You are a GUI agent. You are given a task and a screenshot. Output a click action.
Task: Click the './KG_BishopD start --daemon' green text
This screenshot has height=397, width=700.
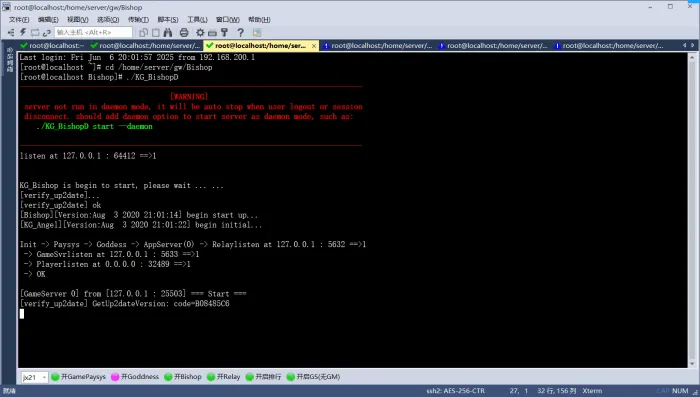[x=95, y=126]
